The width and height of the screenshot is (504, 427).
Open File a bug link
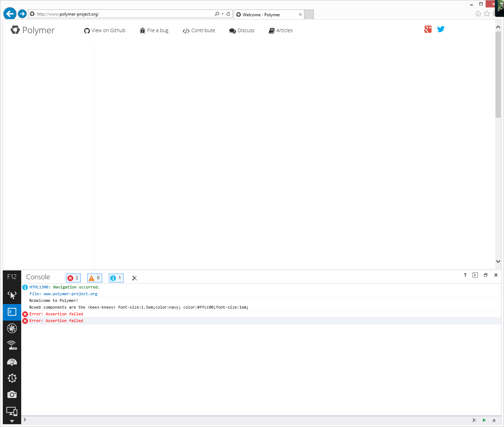154,30
